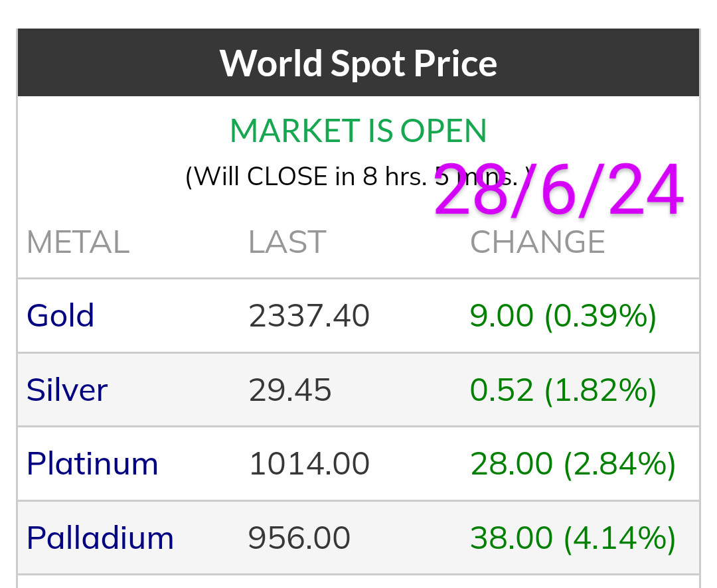
Task: Select Platinum's last price 1014.00
Action: tap(309, 464)
